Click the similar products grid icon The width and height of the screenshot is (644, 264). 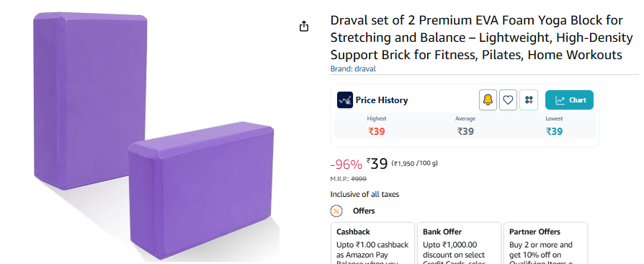tap(529, 100)
